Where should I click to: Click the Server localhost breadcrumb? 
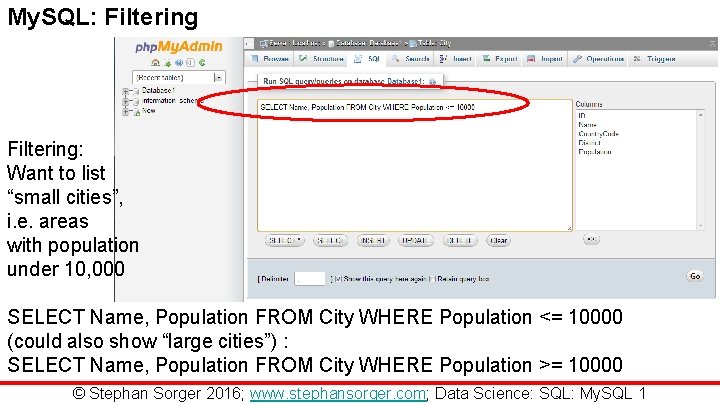[x=294, y=43]
